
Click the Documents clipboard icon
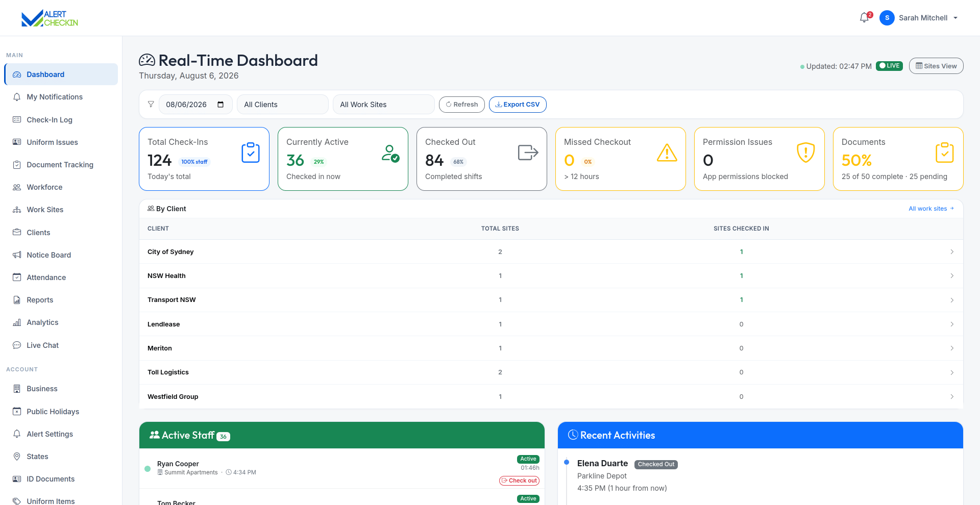pyautogui.click(x=945, y=153)
